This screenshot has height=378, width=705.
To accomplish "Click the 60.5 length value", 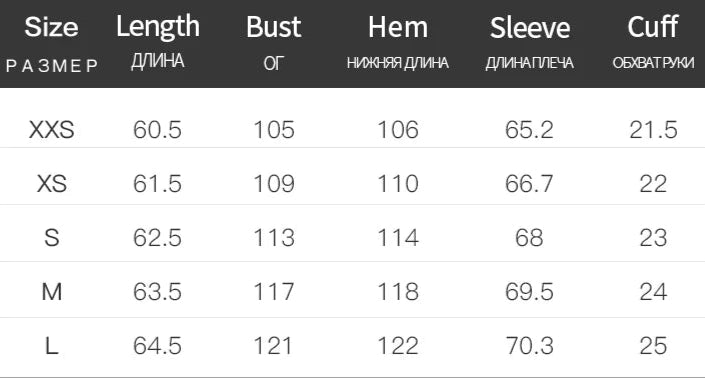I will (157, 130).
